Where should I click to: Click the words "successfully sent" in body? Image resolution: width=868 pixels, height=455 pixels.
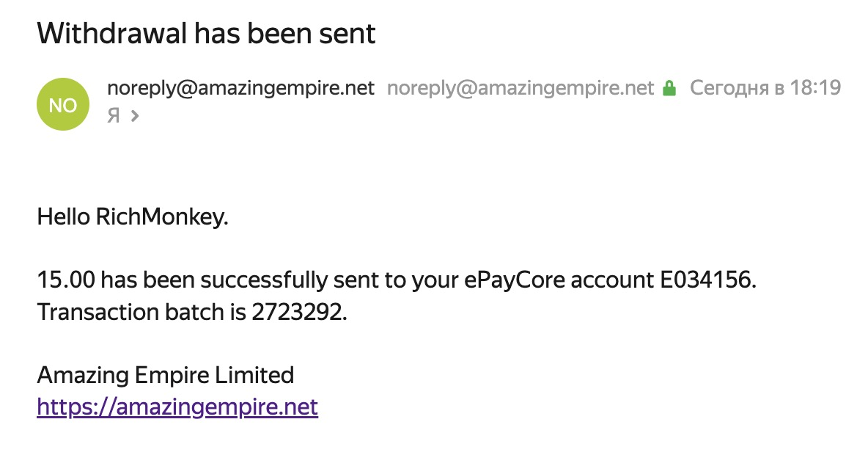[x=283, y=280]
